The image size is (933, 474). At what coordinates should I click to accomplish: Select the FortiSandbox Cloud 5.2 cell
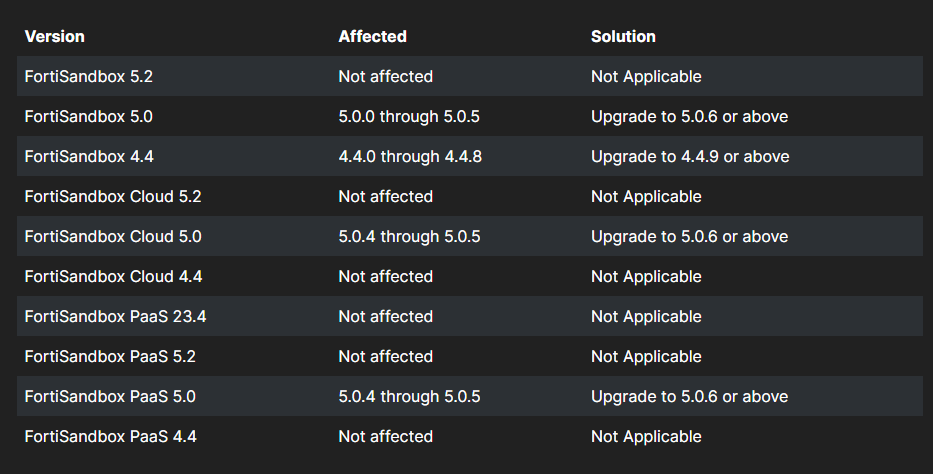click(x=113, y=196)
